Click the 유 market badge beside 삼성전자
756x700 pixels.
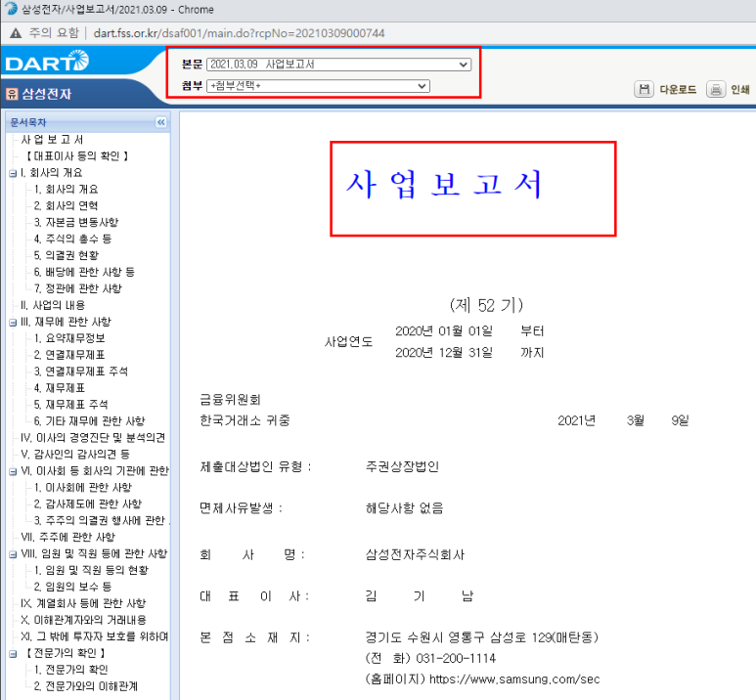[12, 94]
